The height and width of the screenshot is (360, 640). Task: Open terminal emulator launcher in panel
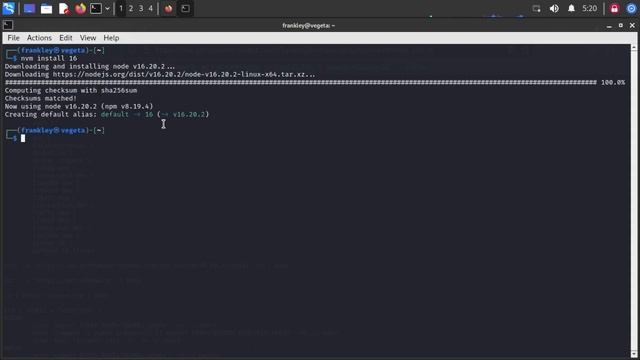point(96,9)
